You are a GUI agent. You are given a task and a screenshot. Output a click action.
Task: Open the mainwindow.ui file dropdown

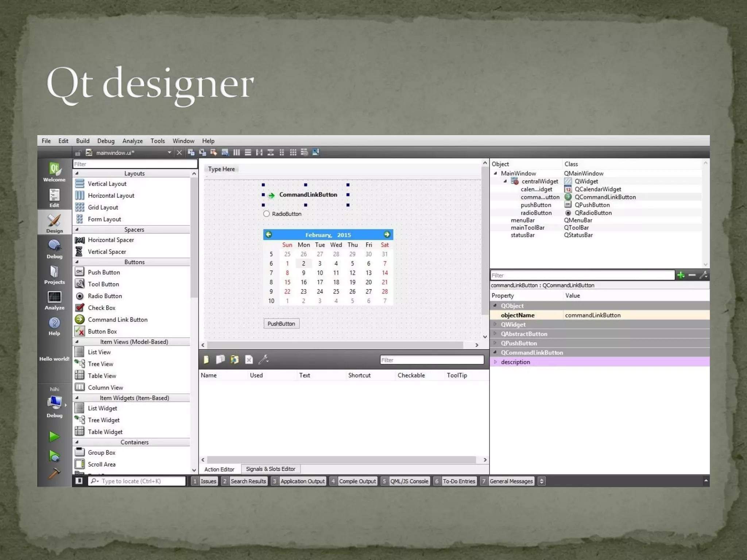coord(169,152)
